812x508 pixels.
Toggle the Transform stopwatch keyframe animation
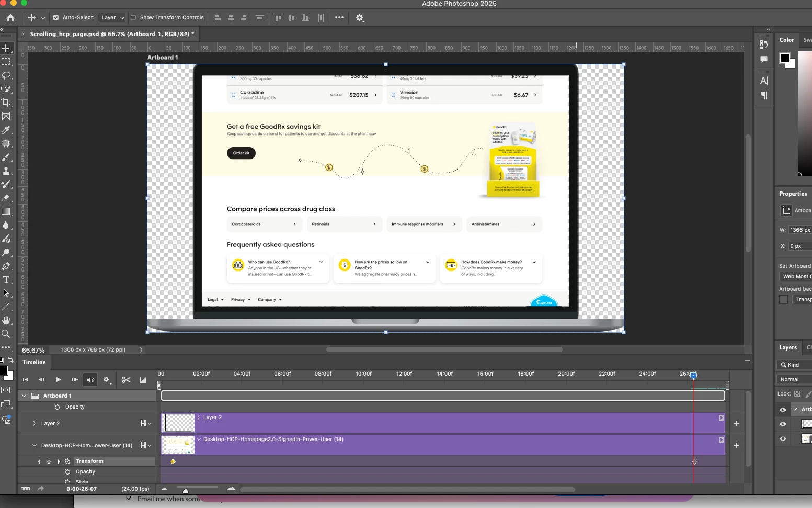point(67,461)
